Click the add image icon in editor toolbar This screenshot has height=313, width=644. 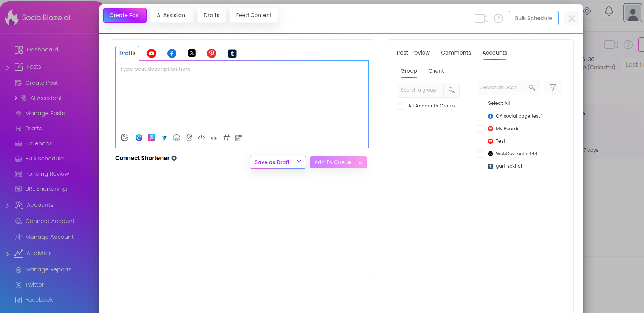click(x=125, y=138)
